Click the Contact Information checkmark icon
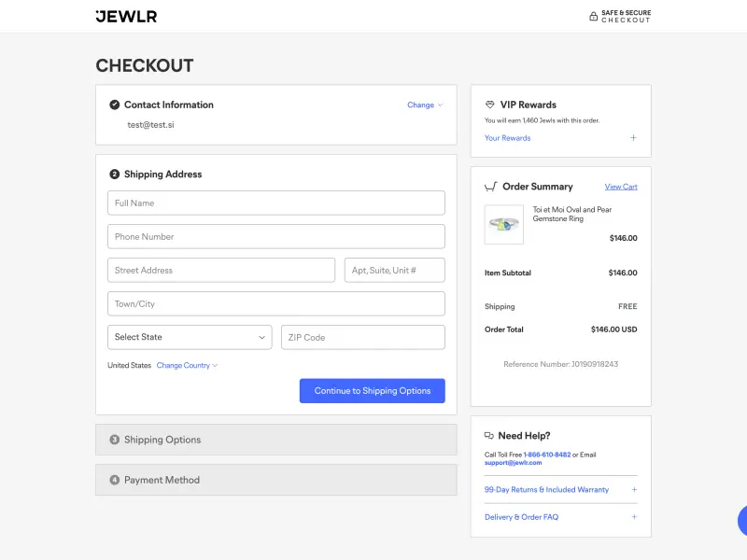Screen dimensions: 747x560 [x=115, y=105]
